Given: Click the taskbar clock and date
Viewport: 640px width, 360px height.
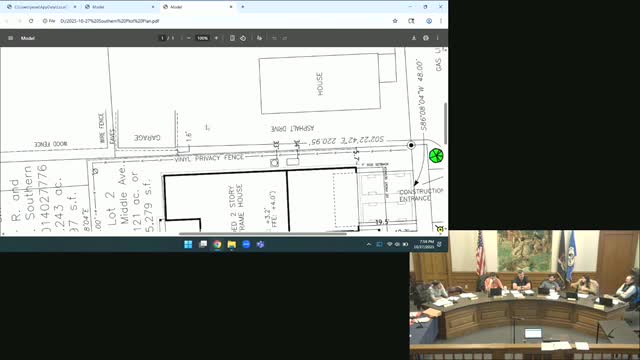Looking at the screenshot, I should click(424, 244).
